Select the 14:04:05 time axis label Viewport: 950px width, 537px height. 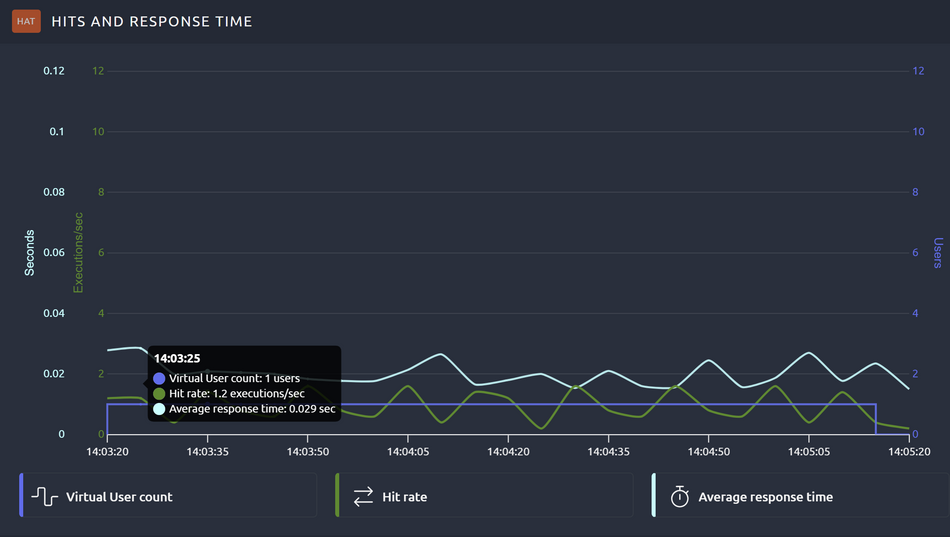click(x=407, y=452)
